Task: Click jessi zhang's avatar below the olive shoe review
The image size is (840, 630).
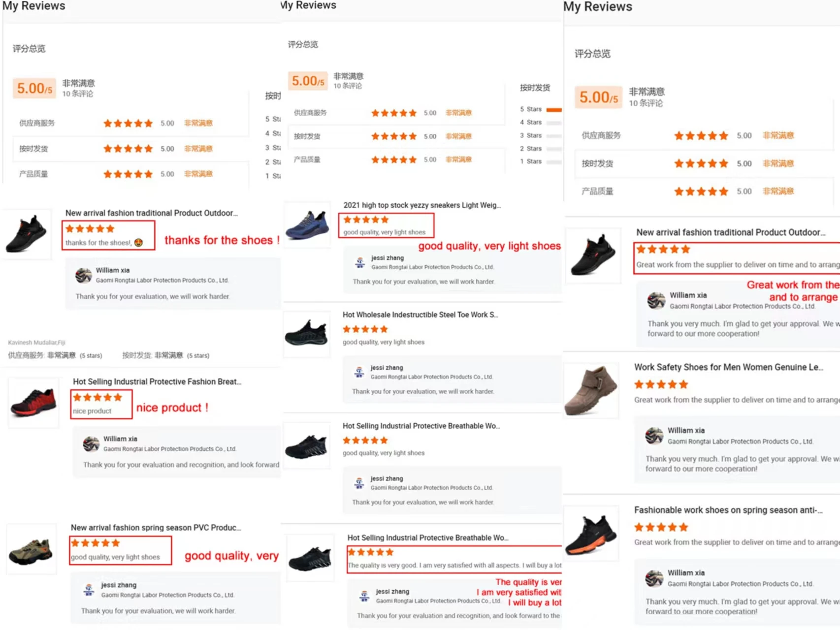Action: point(89,590)
